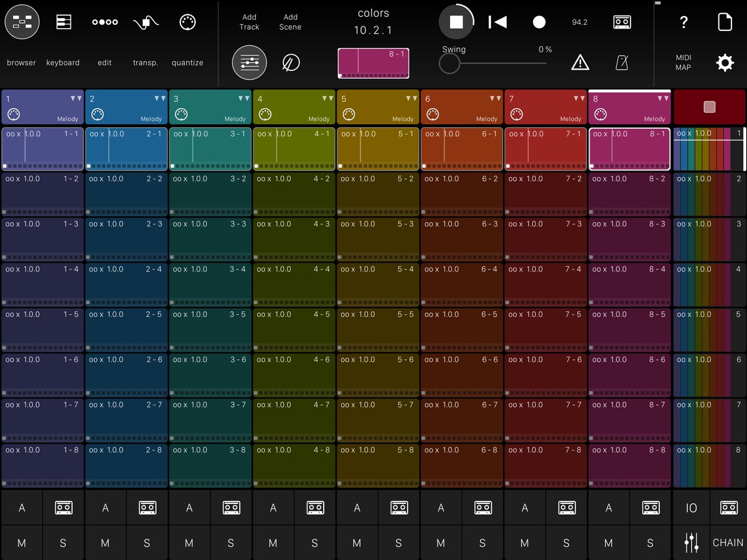
Task: Open the mixer settings icon
Action: coord(249,62)
